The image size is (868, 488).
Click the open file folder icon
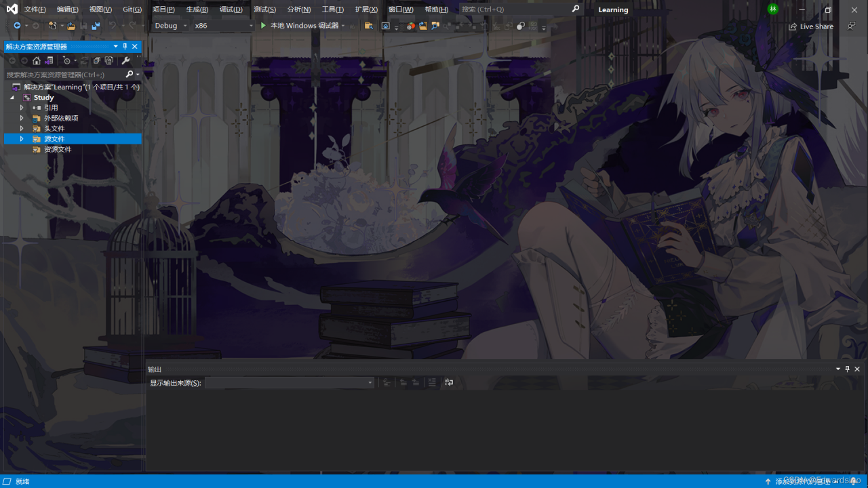point(71,26)
